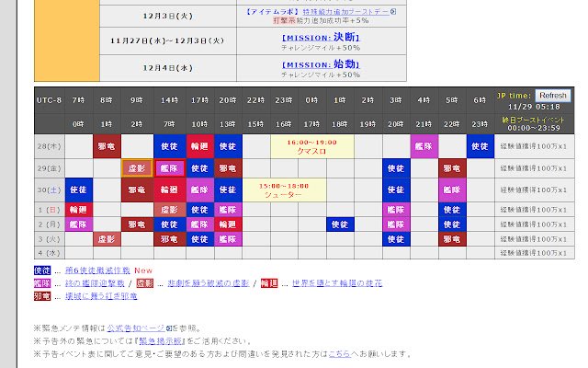Open the 悲劇を願う破滅の虚影 legend link
The image size is (588, 368).
pos(209,283)
